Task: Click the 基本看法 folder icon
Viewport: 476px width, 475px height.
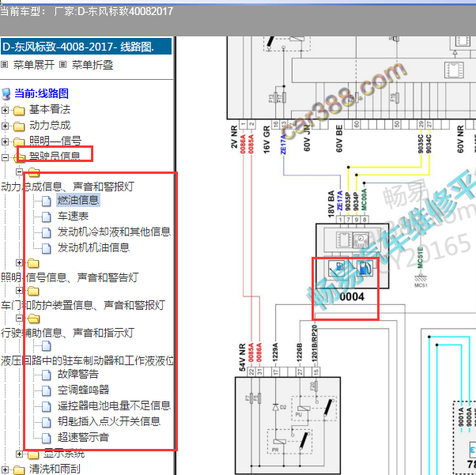Action: (x=19, y=111)
